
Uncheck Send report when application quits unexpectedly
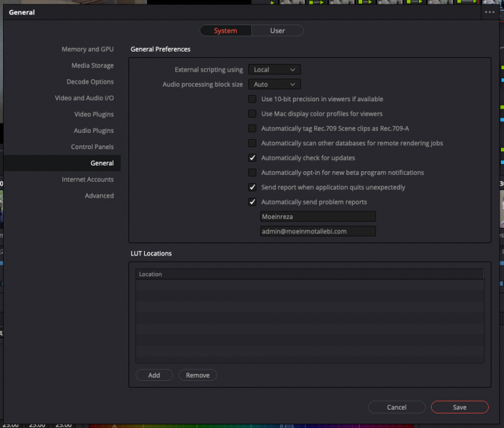coord(253,188)
